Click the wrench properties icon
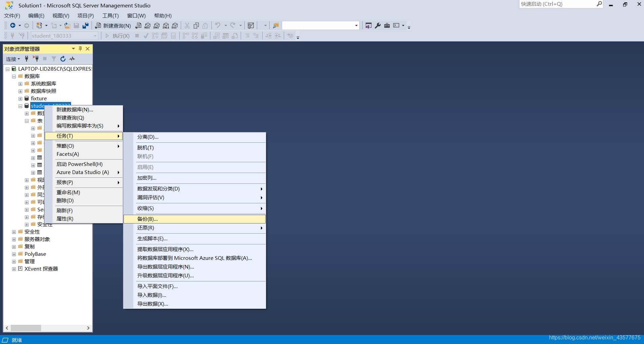 378,26
